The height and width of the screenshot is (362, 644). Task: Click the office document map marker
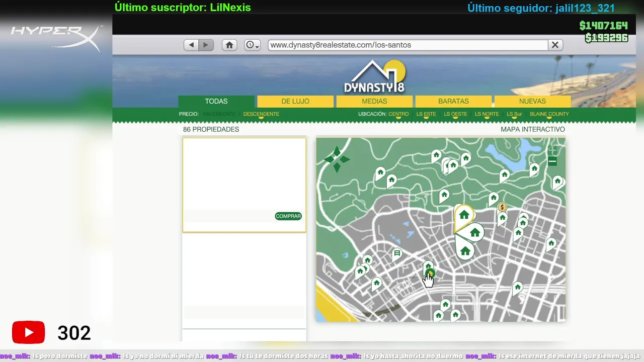(397, 253)
